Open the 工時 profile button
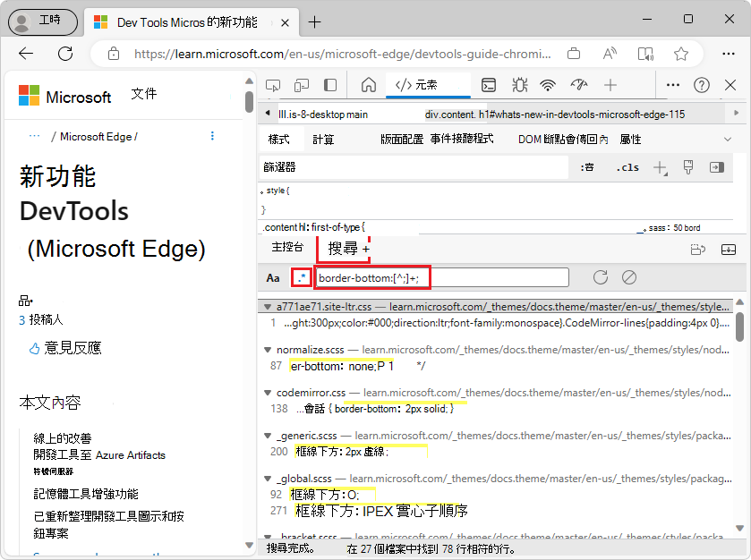Viewport: 751px width, 560px height. pos(43,21)
